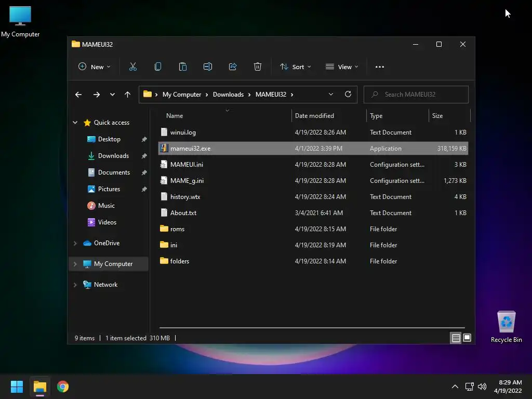Click the Copy icon in toolbar
The width and height of the screenshot is (532, 399).
tap(158, 67)
